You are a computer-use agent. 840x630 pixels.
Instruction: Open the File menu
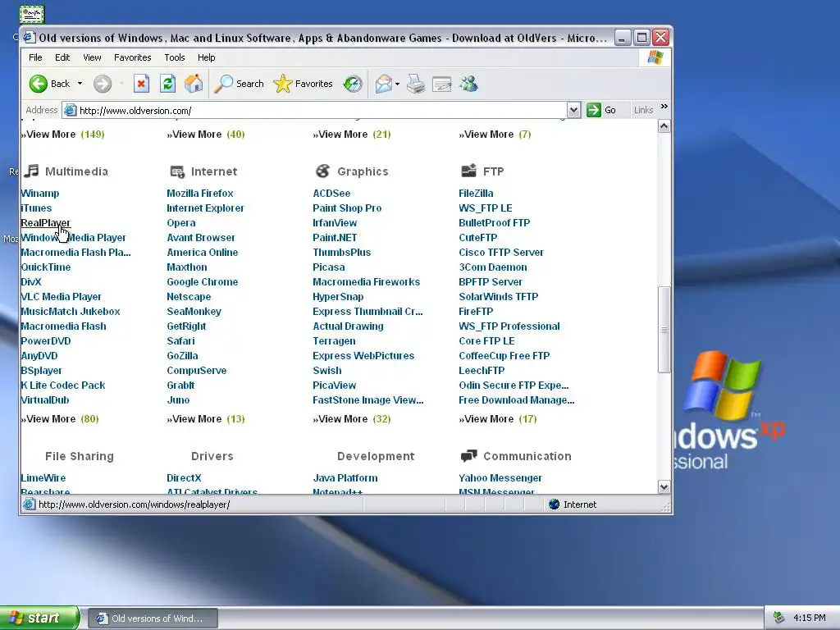coord(35,57)
